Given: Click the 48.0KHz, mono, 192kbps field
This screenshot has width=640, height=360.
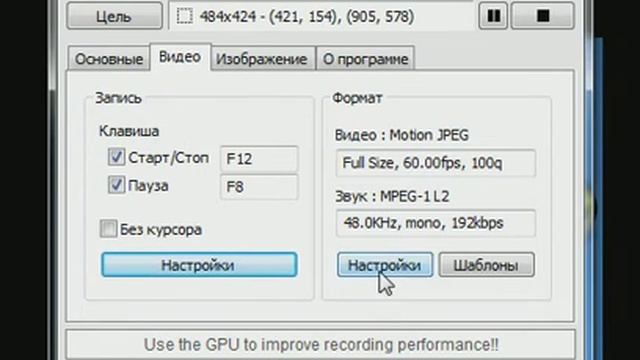Looking at the screenshot, I should pyautogui.click(x=436, y=223).
